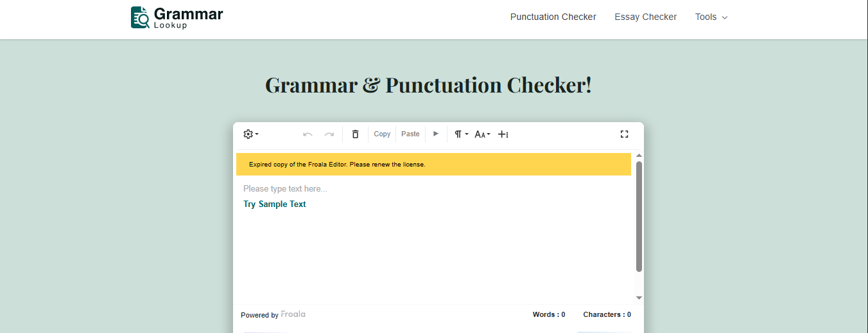868x333 pixels.
Task: Open the settings gear dropdown in editor toolbar
Action: 250,134
